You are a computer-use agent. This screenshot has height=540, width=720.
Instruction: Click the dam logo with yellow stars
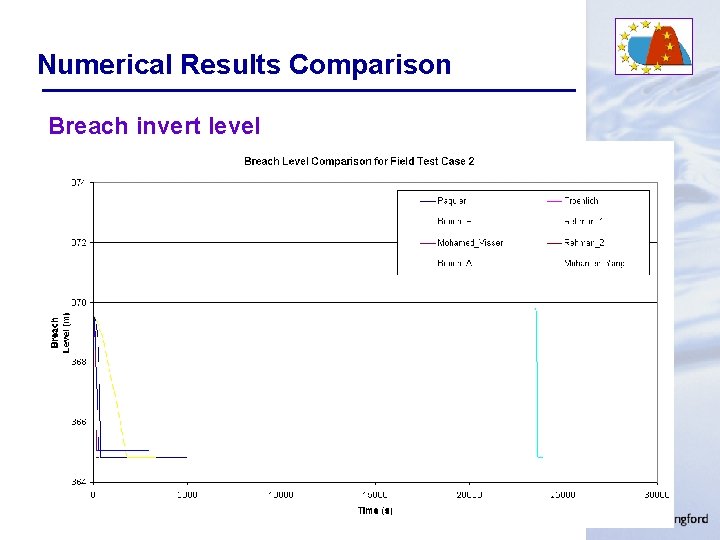point(653,46)
